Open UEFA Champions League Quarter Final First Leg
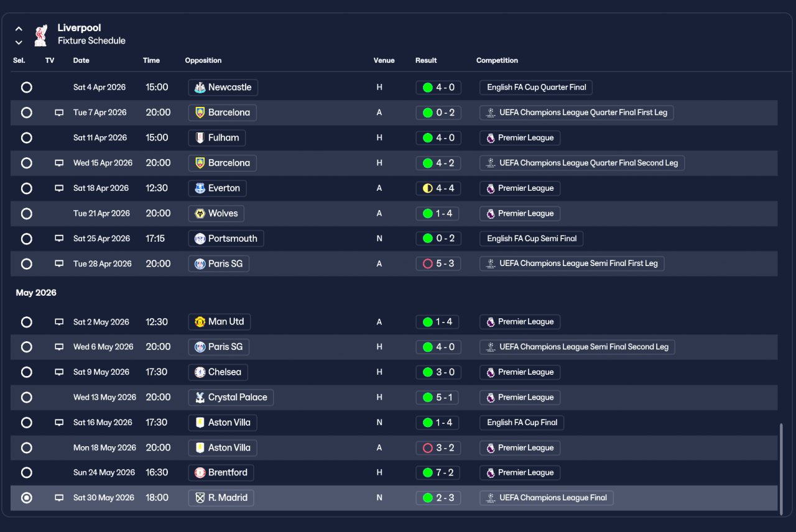This screenshot has width=796, height=532. tap(577, 112)
